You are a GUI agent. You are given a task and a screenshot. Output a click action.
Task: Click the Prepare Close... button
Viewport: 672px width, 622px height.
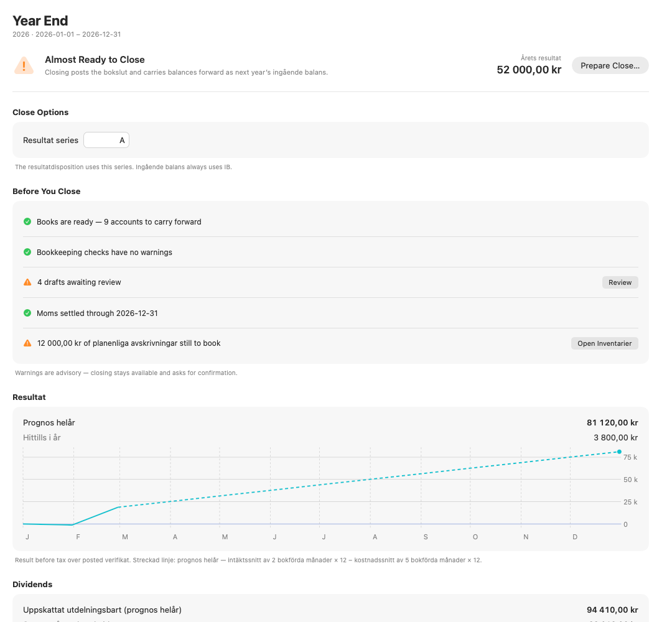click(610, 65)
